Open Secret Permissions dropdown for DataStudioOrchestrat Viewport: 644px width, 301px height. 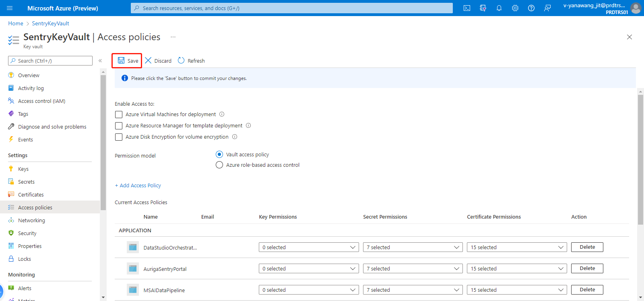pyautogui.click(x=413, y=247)
